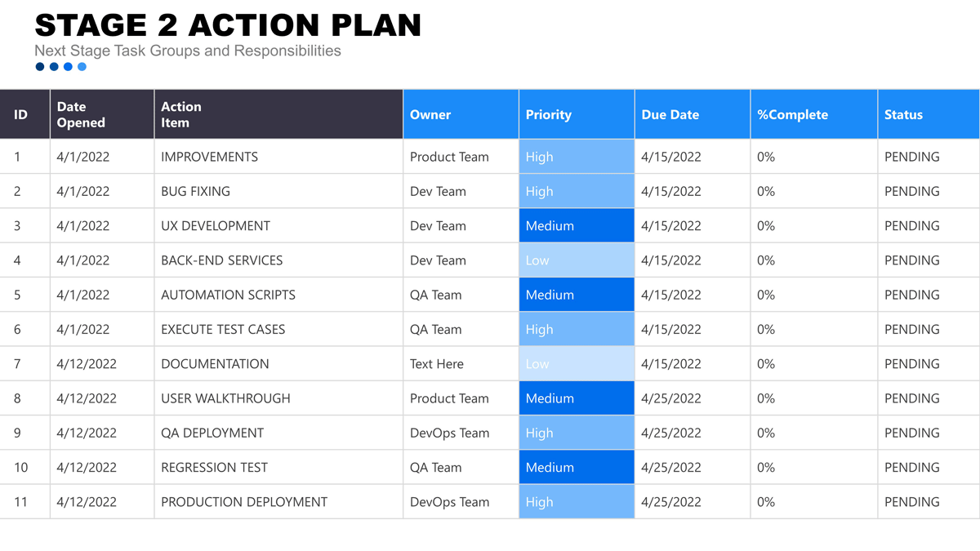Click the 4/25/2022 due date for USER WALKTHROUGH
The height and width of the screenshot is (551, 980).
[671, 398]
